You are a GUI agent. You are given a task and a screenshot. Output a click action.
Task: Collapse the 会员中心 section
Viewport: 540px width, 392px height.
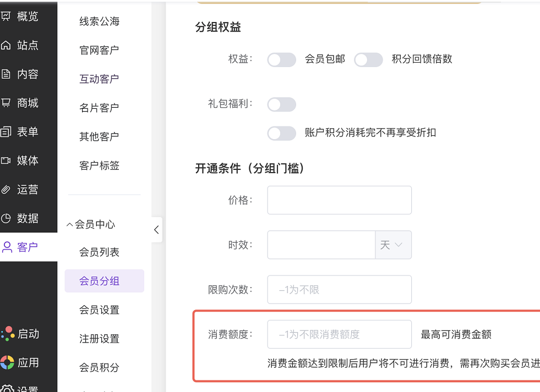[x=91, y=224]
